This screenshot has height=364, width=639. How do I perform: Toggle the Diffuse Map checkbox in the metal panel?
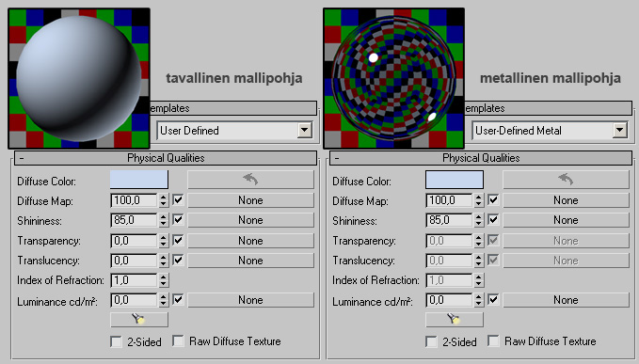pos(493,200)
